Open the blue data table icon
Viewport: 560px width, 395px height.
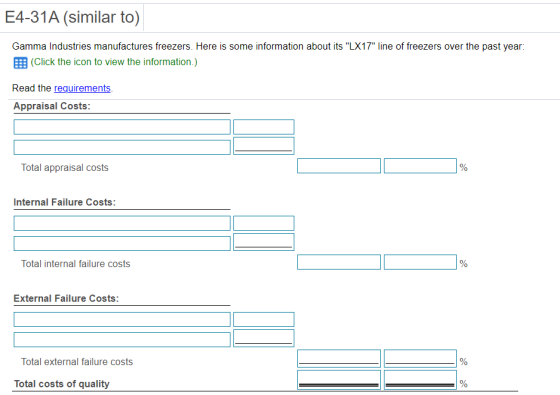click(20, 63)
